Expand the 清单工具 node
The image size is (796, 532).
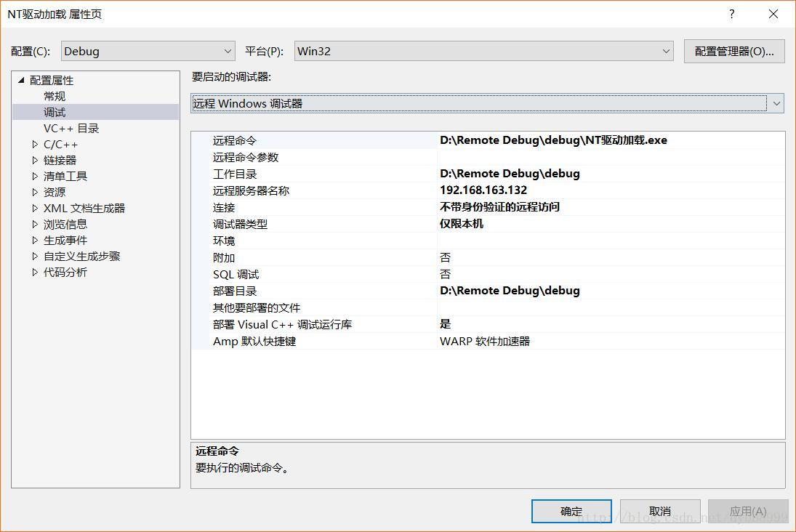coord(34,176)
